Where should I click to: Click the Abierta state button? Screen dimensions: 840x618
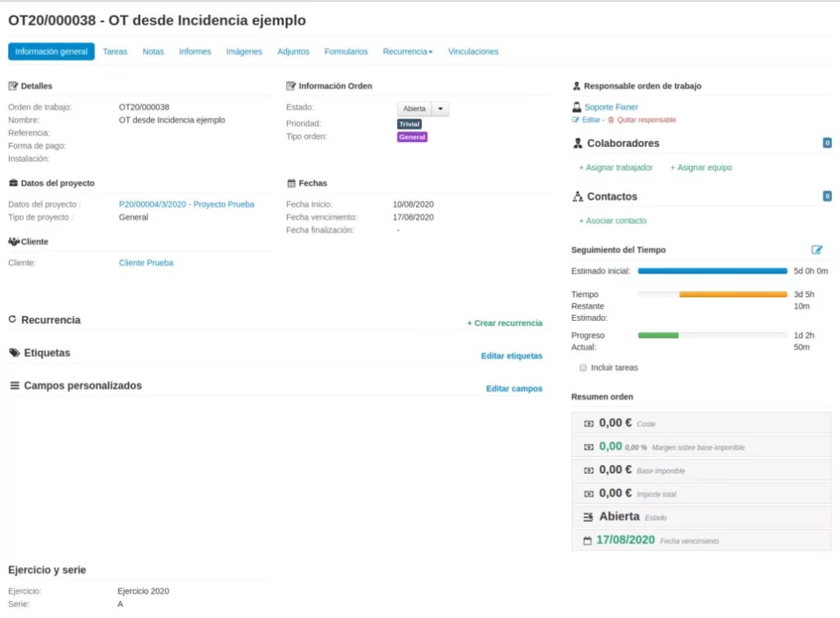point(414,108)
